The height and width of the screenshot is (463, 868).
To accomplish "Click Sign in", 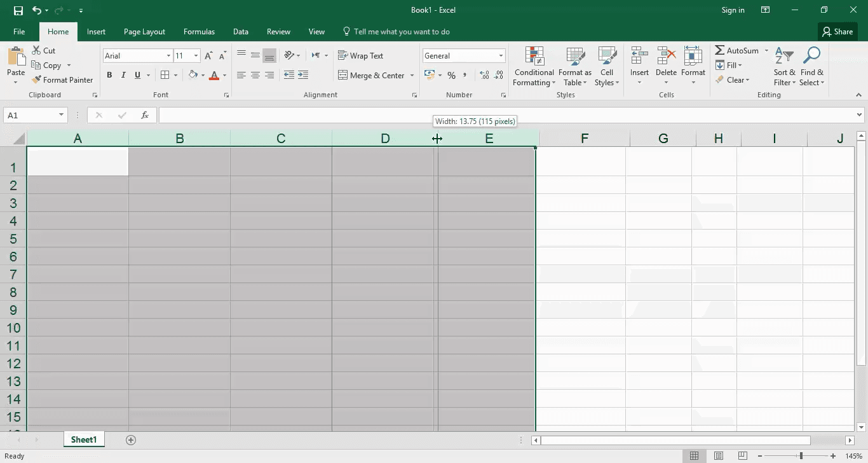I will point(733,10).
